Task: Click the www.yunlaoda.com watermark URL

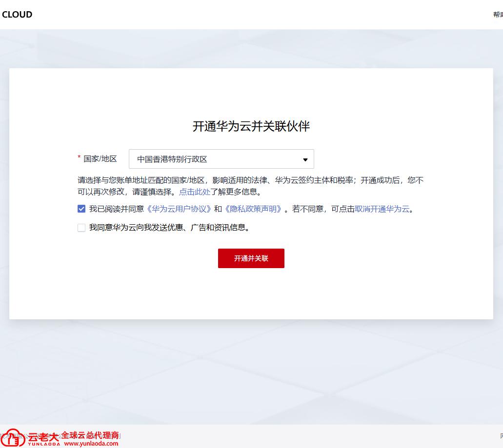Action: pyautogui.click(x=91, y=443)
